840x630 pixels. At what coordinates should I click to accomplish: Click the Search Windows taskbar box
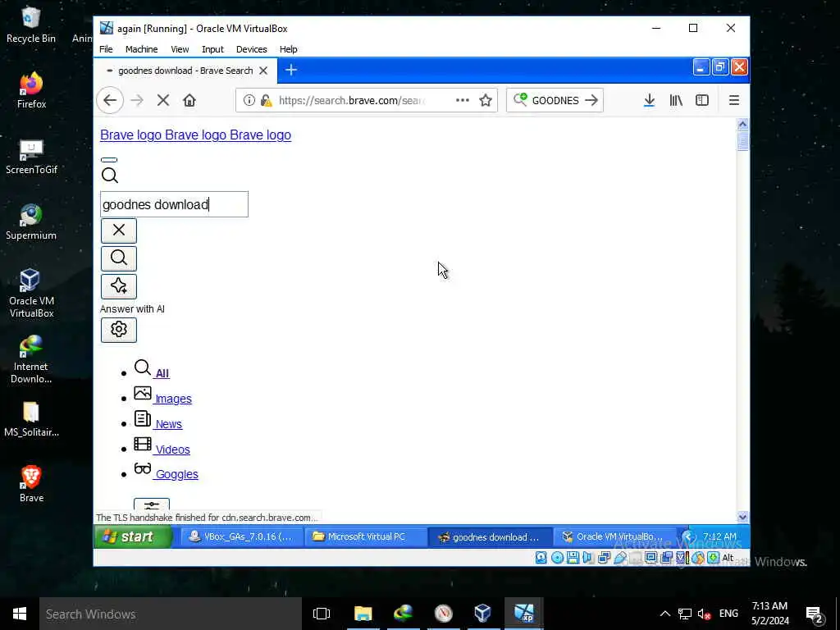(171, 614)
